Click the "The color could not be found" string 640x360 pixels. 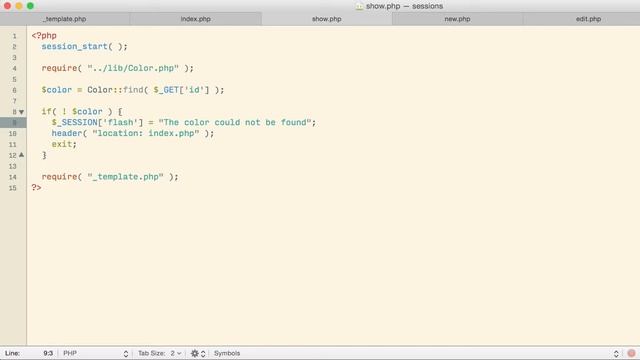235,122
